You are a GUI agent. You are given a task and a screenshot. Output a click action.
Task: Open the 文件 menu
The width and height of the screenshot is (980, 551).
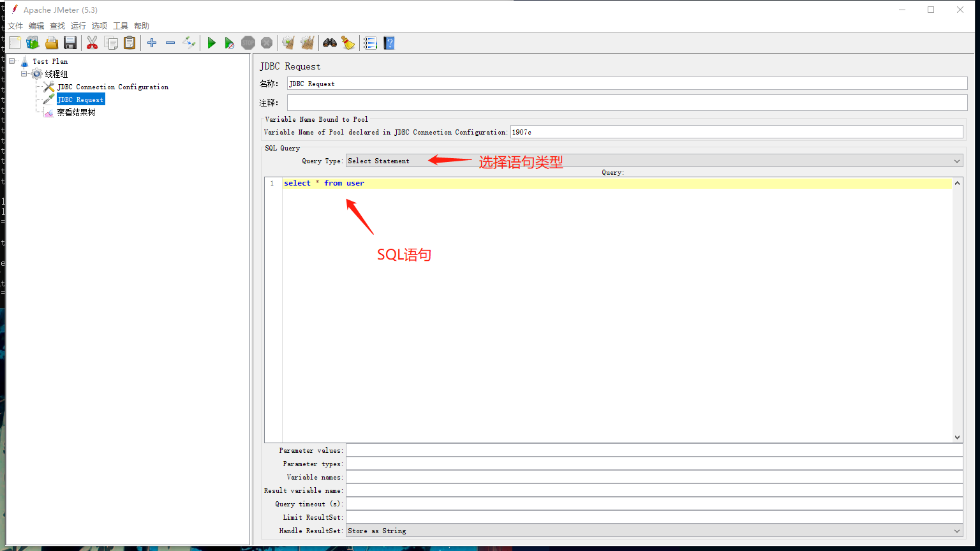15,26
